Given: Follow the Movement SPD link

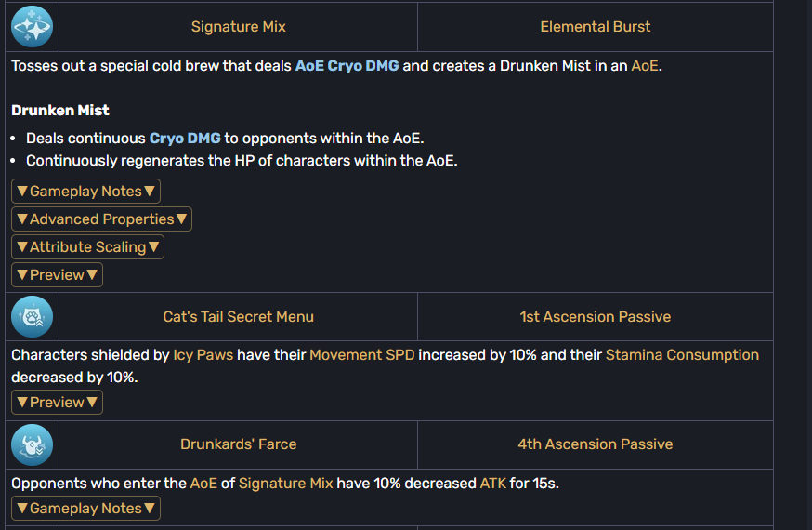Looking at the screenshot, I should point(362,355).
